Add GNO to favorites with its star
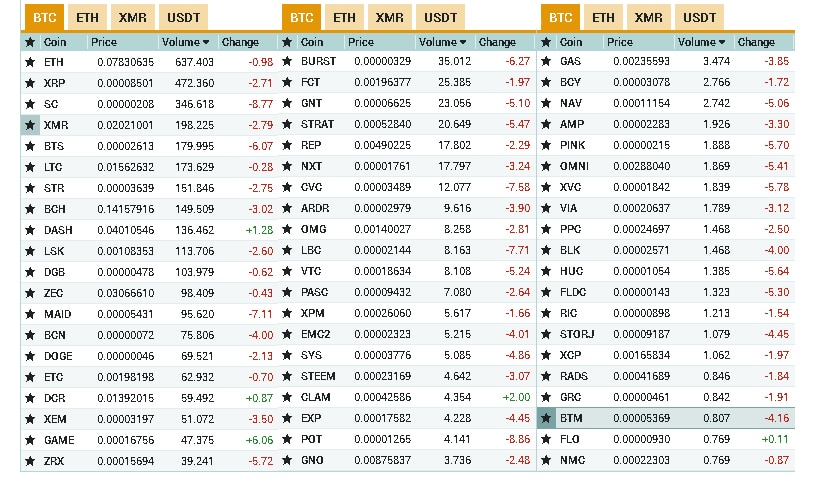This screenshot has width=818, height=482. 287,460
